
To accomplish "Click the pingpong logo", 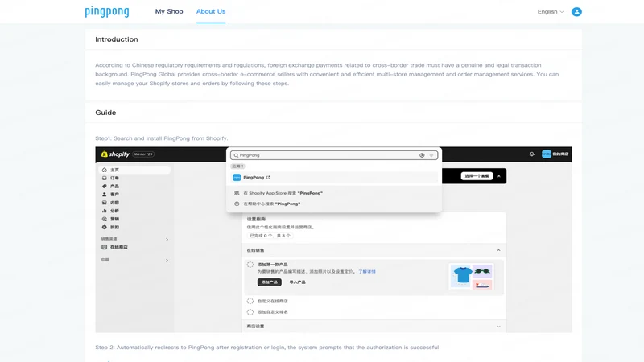I will (107, 11).
